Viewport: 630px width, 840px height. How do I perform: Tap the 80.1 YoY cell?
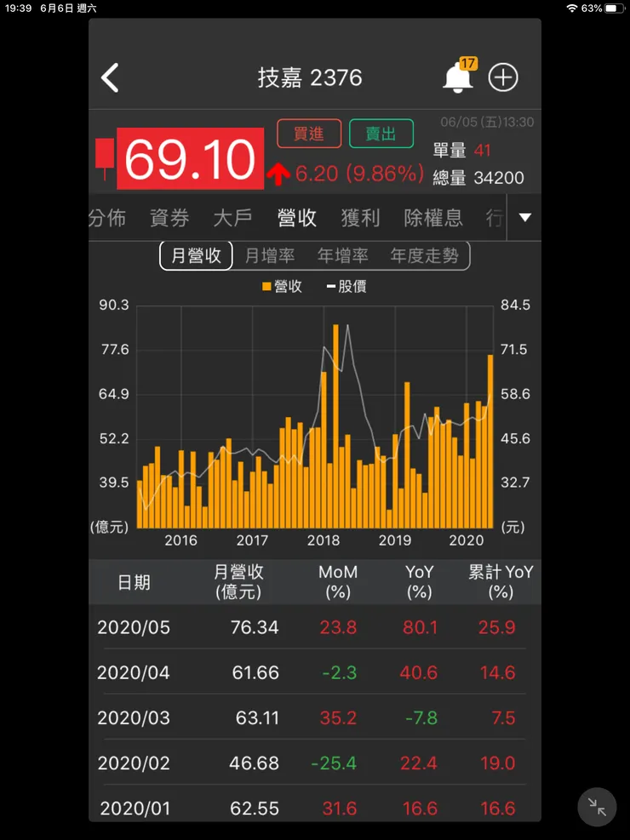point(420,627)
